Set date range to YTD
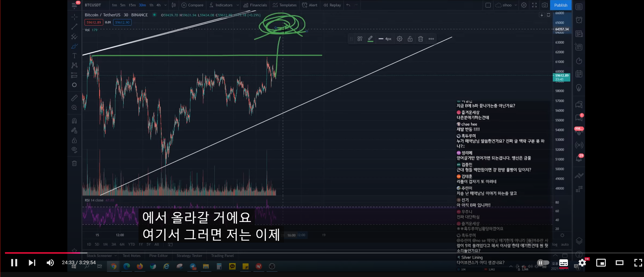 click(131, 244)
